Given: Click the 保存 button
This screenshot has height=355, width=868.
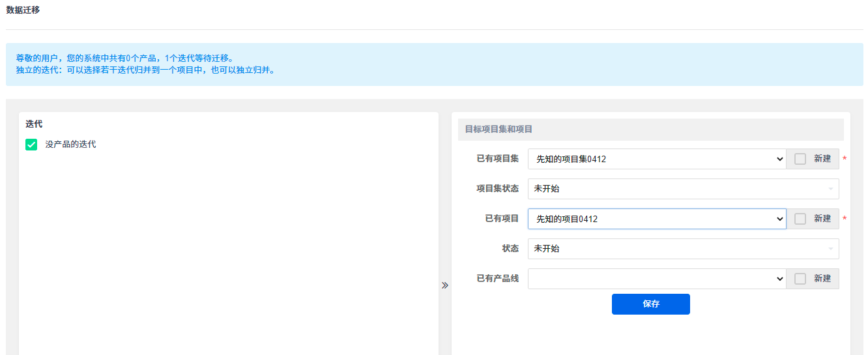Looking at the screenshot, I should point(651,304).
